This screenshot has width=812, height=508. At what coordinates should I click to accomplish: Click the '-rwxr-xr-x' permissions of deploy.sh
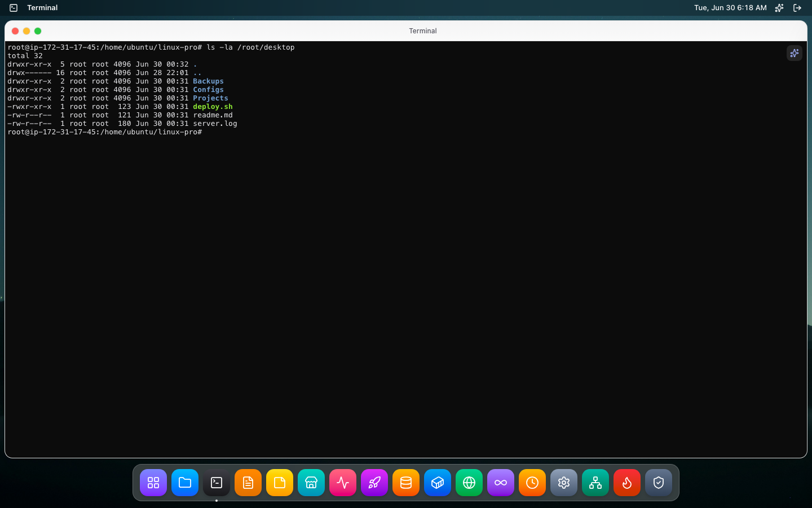[x=29, y=107]
